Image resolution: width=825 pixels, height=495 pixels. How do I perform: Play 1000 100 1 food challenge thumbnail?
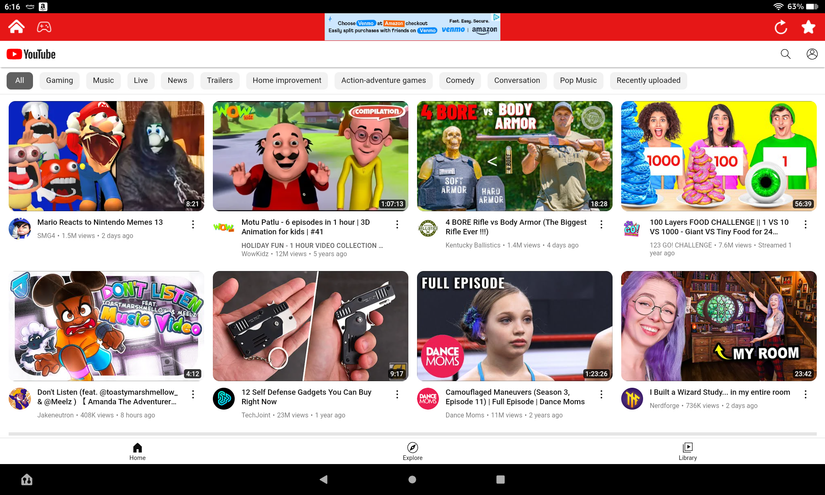(x=719, y=156)
